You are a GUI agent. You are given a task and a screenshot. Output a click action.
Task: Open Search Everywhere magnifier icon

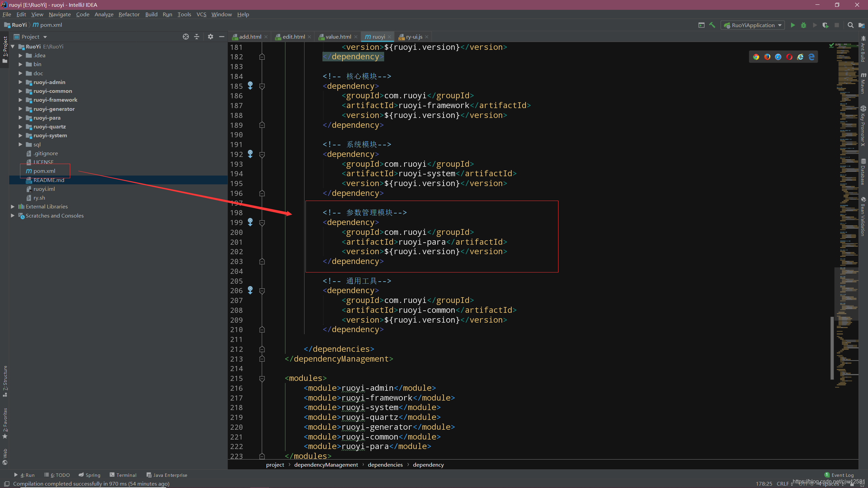coord(850,25)
